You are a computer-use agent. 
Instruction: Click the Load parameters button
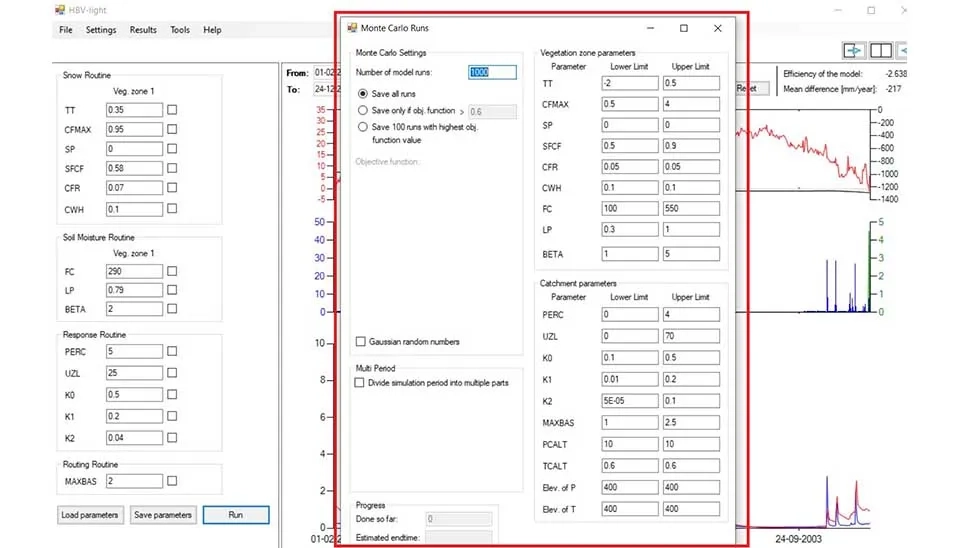pyautogui.click(x=90, y=515)
